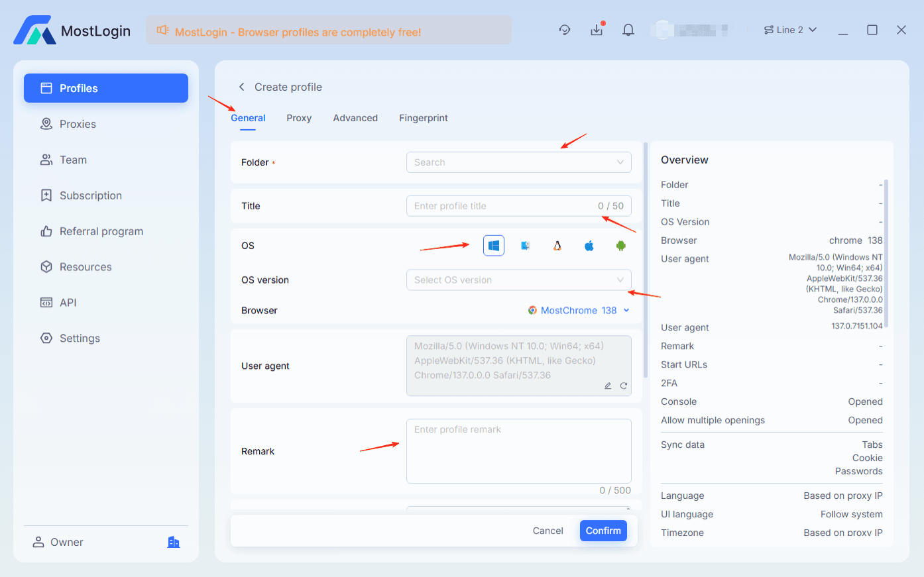
Task: Open the downloads icon in header
Action: tap(597, 30)
